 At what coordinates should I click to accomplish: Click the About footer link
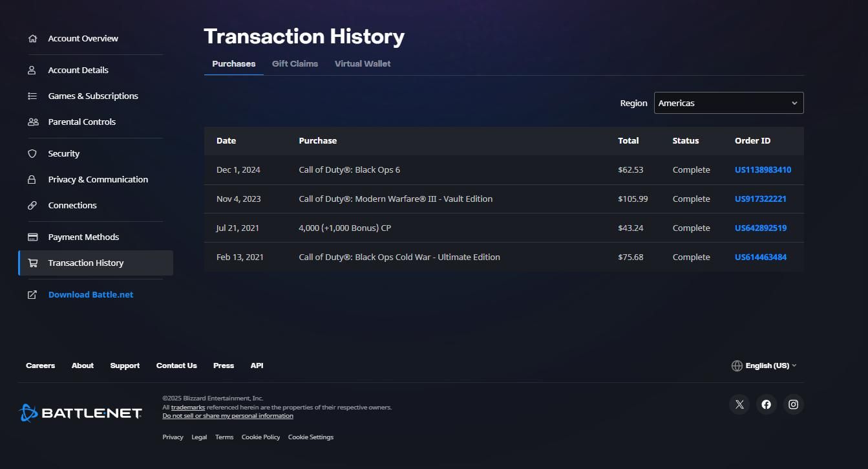click(83, 365)
